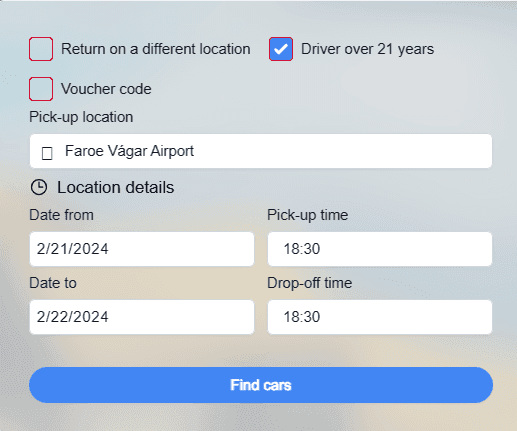Tick the Voucher code checkbox

pos(41,89)
